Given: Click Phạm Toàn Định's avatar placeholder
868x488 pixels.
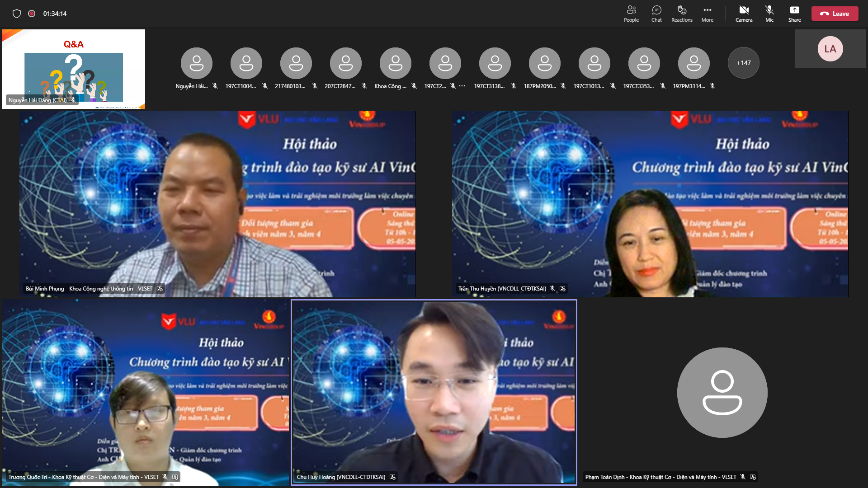Looking at the screenshot, I should click(722, 392).
